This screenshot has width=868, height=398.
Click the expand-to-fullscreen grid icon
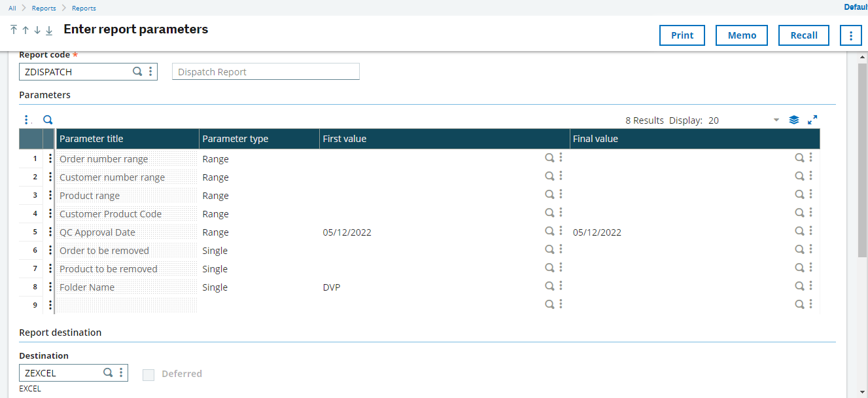tap(812, 120)
